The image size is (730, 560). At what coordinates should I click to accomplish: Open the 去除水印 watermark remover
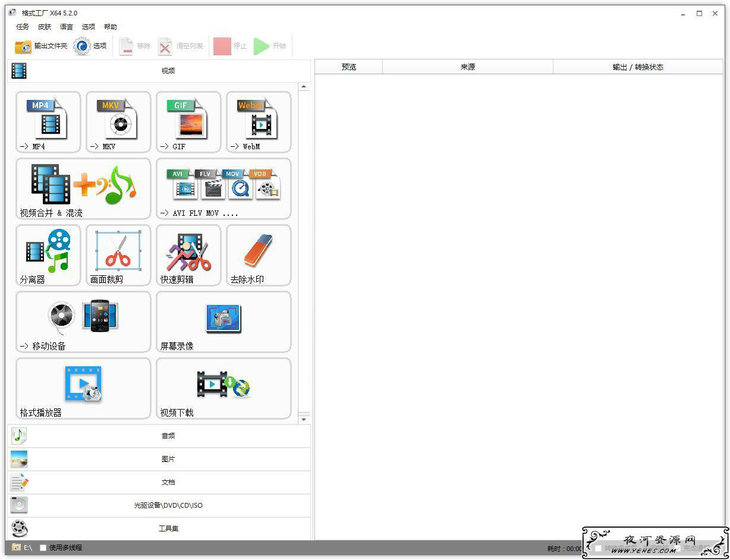[259, 255]
